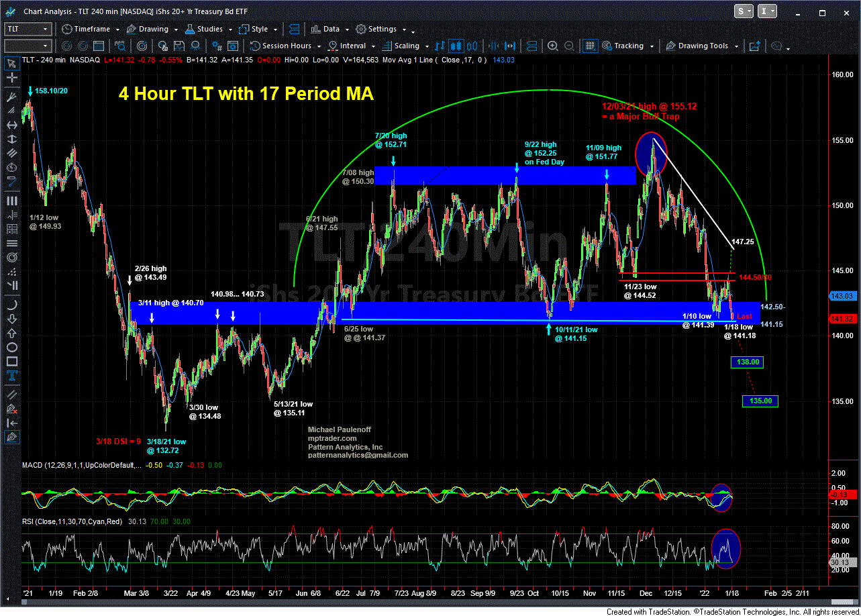Open the TLT symbol combo box
The image size is (861, 616).
pyautogui.click(x=28, y=29)
